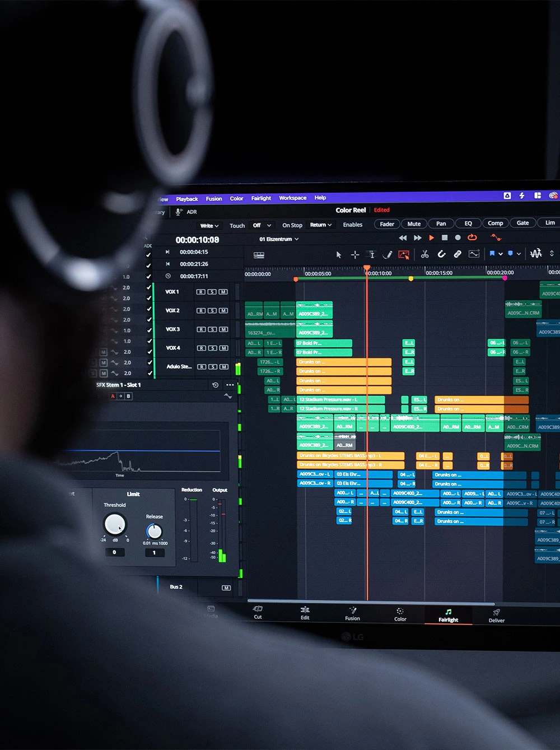The image size is (560, 750).
Task: Solo the VOX 1 track
Action: coord(212,292)
